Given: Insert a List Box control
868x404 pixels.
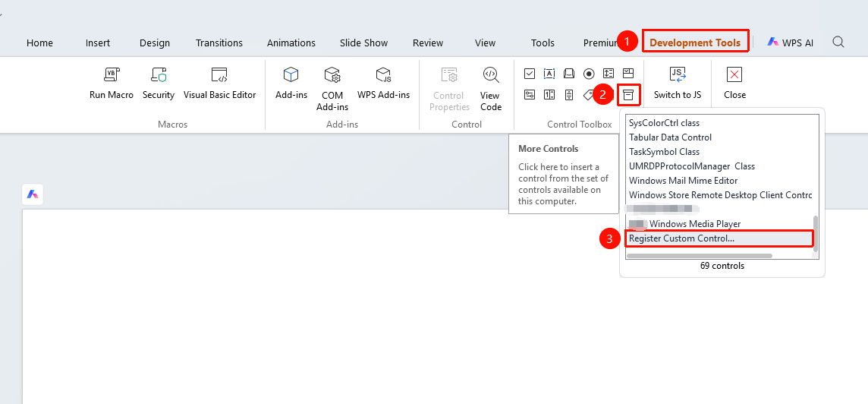Looking at the screenshot, I should [609, 73].
